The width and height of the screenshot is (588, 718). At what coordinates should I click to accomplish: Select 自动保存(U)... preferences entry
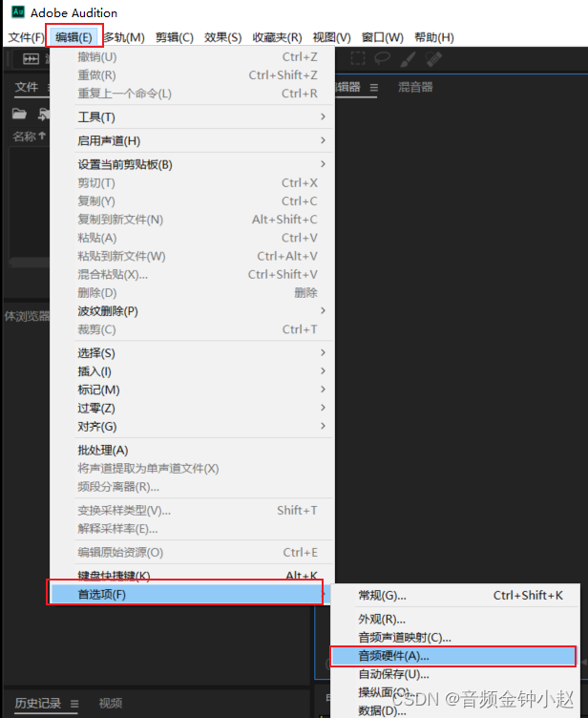coord(455,674)
